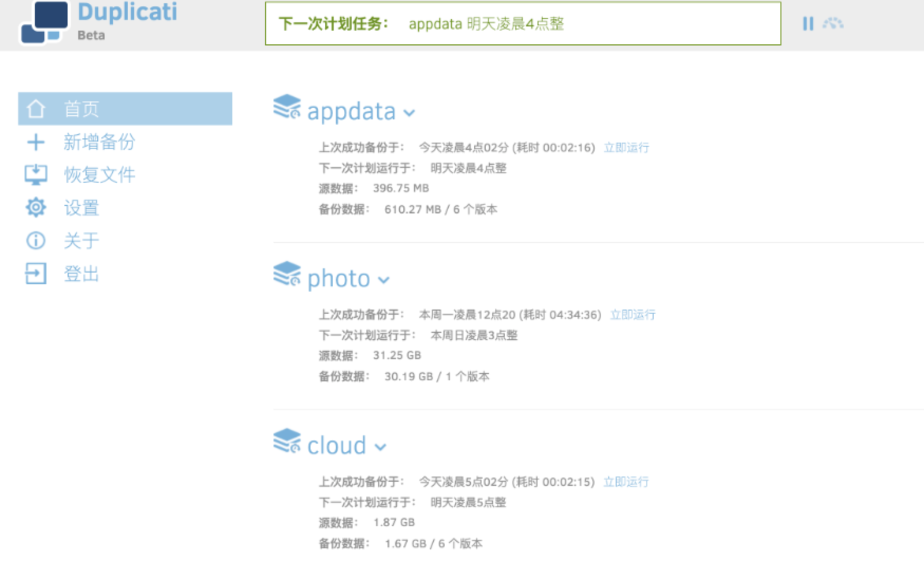Click the restore download icon for 恢复文件
The width and height of the screenshot is (924, 580).
click(36, 174)
